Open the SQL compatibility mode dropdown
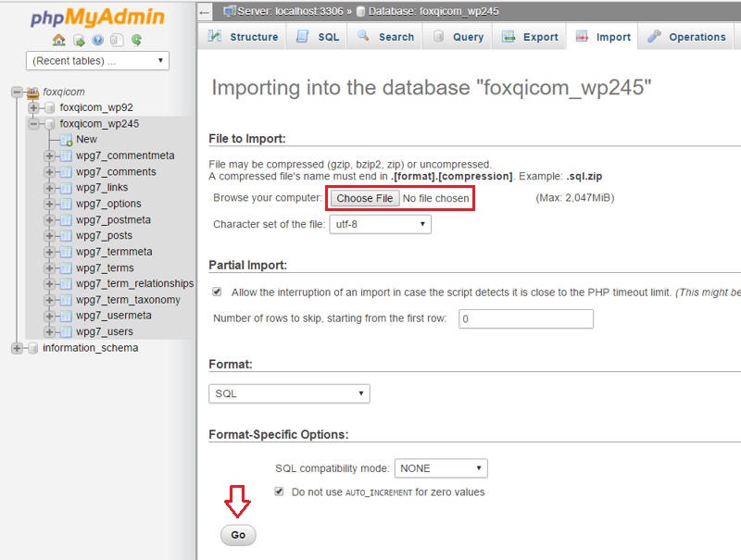The height and width of the screenshot is (560, 741). click(x=440, y=469)
